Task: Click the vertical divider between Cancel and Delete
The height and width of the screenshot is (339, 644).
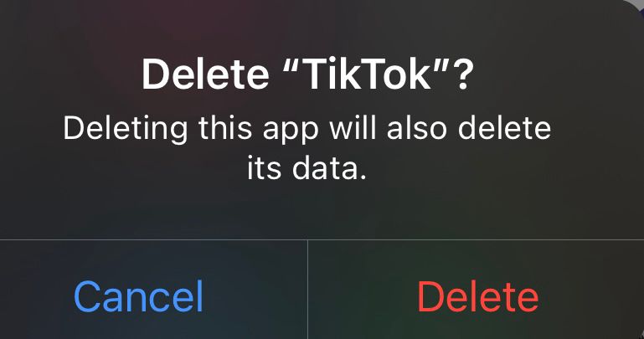Action: (x=307, y=290)
